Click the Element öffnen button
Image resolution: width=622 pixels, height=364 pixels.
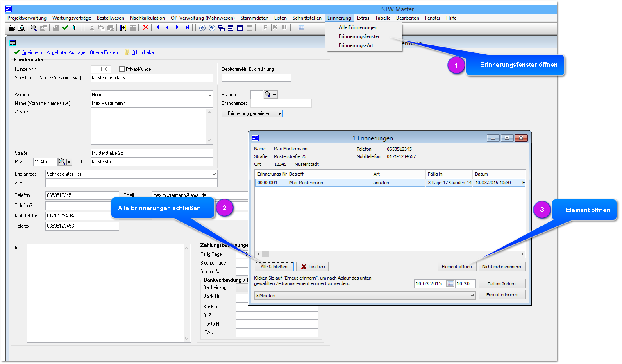pyautogui.click(x=456, y=267)
